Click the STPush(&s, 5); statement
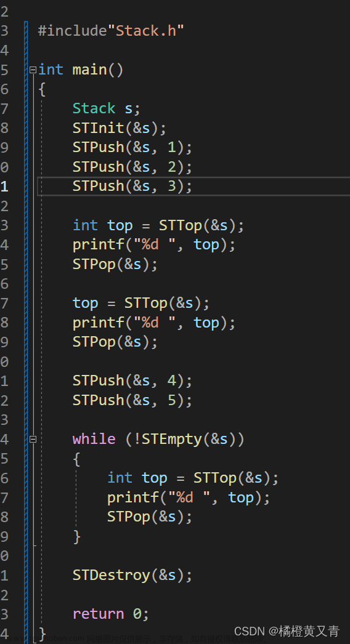This screenshot has height=644, width=350. tap(132, 400)
